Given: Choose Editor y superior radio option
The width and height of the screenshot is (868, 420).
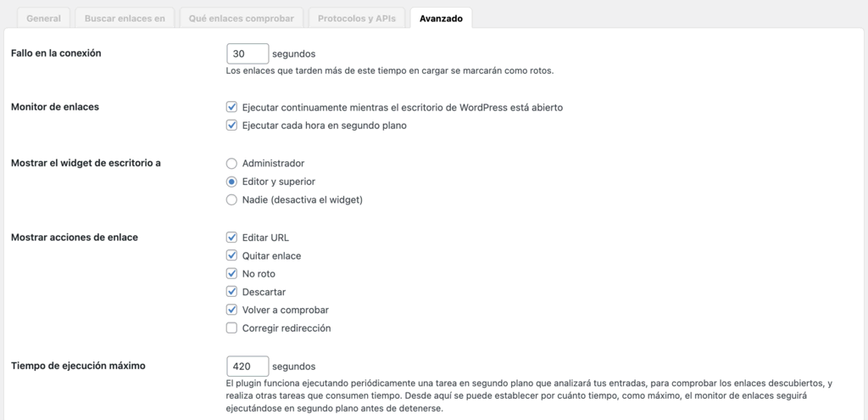Looking at the screenshot, I should tap(231, 182).
